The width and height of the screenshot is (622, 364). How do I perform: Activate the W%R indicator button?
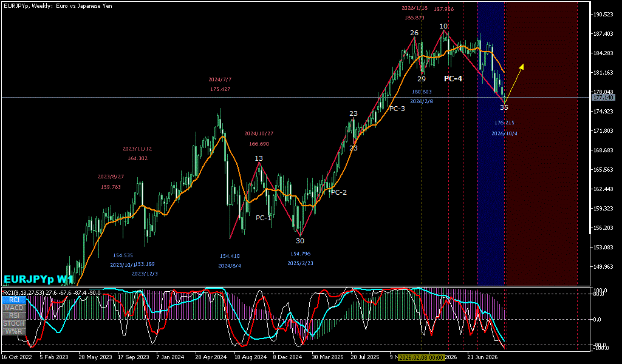pos(14,331)
